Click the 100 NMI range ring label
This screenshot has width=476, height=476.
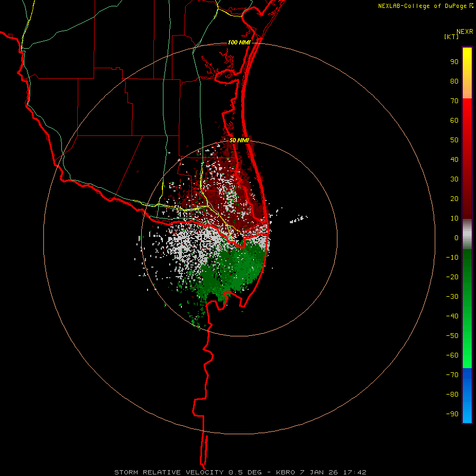point(239,42)
